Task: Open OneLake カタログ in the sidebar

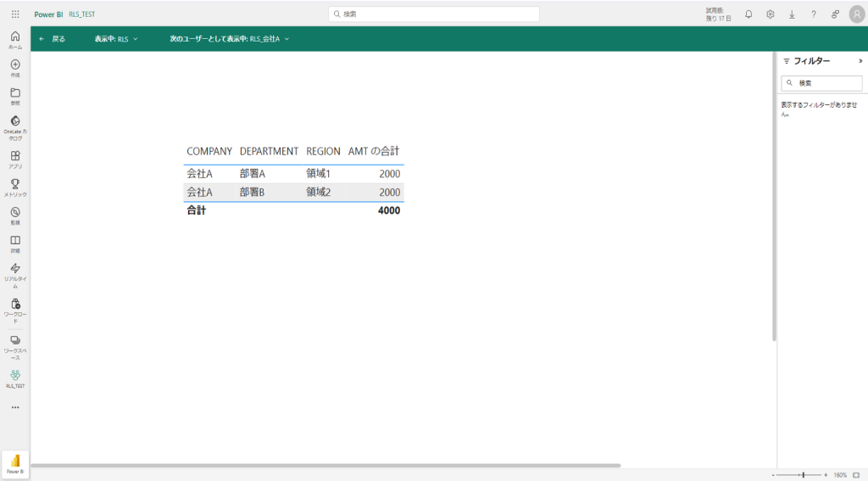Action: click(15, 127)
